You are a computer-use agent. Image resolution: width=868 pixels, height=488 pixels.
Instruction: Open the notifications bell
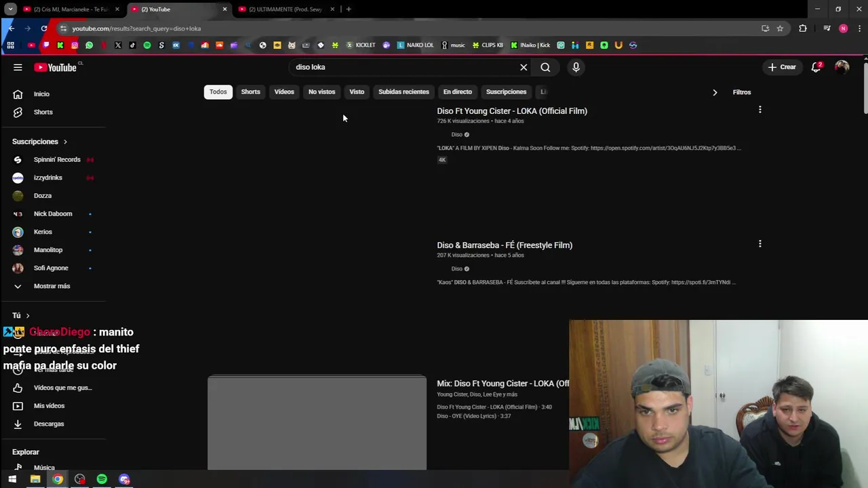click(816, 67)
